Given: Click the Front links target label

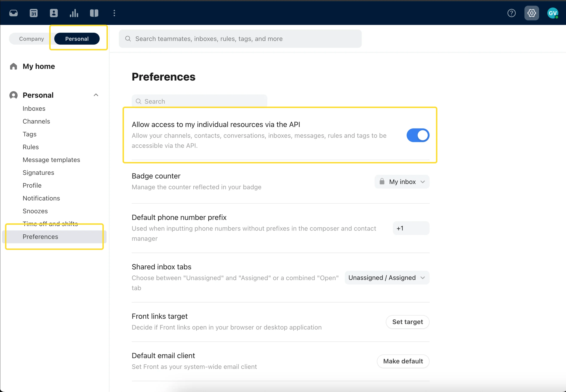Looking at the screenshot, I should (x=160, y=316).
